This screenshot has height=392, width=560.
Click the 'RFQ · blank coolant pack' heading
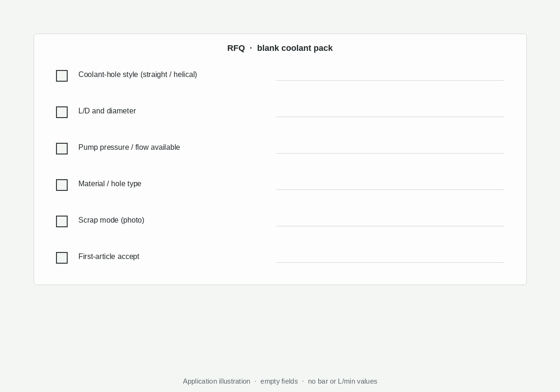(280, 48)
